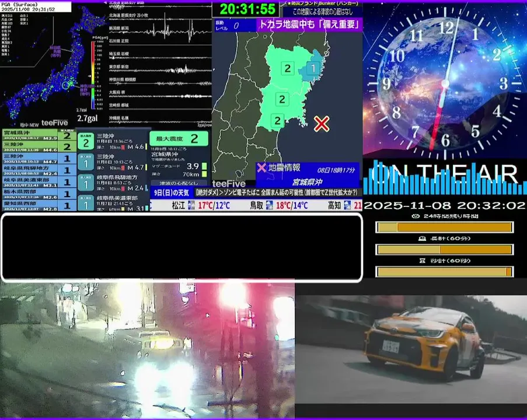Click the 宮城県沖 label in 地震情報 banner
Image resolution: width=527 pixels, height=420 pixels.
pyautogui.click(x=307, y=182)
